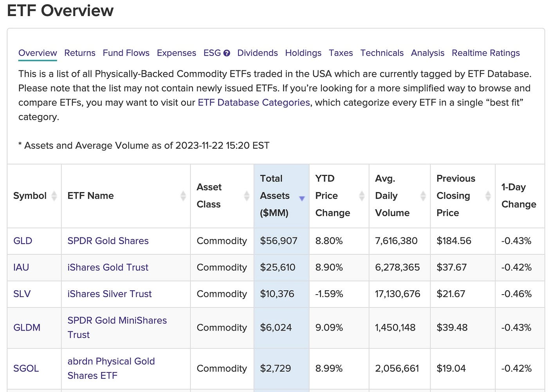Sort by ETF Name column arrows
This screenshot has height=392, width=548.
pyautogui.click(x=183, y=196)
